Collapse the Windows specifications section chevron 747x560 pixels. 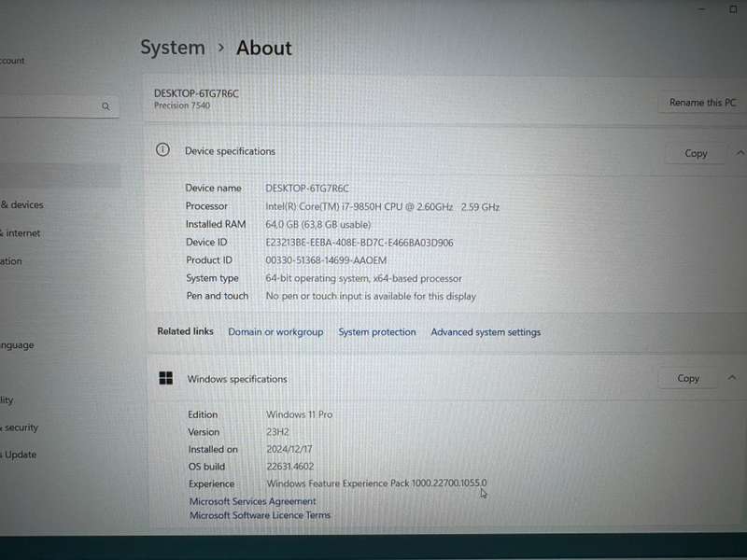pyautogui.click(x=732, y=378)
